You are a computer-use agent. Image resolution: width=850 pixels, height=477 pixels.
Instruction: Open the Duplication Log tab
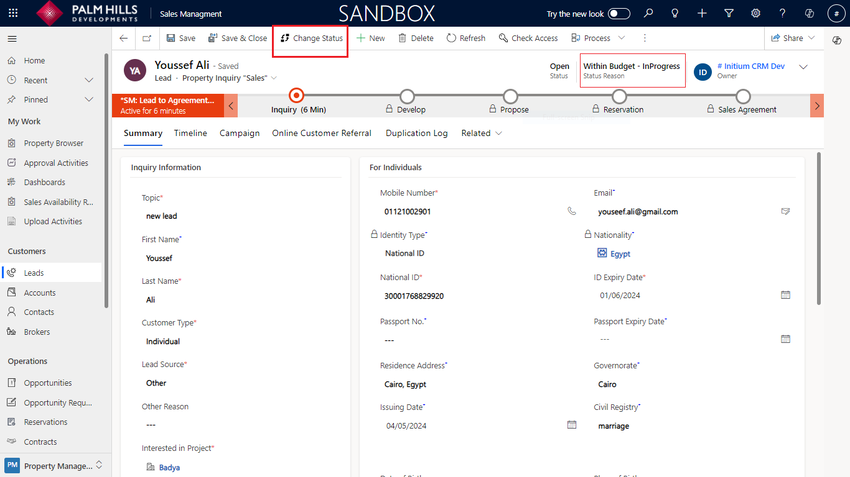pos(416,133)
